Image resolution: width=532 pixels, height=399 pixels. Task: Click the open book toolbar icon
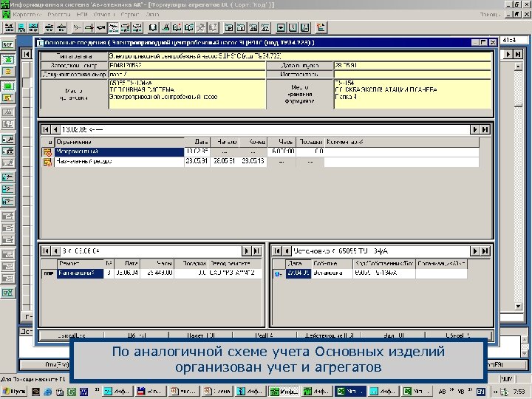tap(153, 28)
